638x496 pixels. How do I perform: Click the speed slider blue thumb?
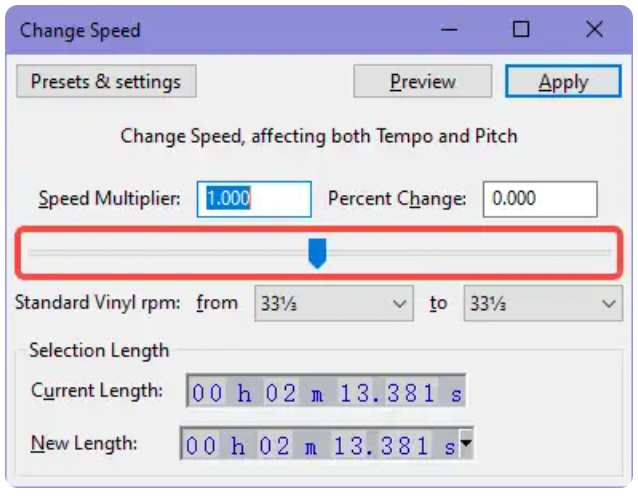317,253
